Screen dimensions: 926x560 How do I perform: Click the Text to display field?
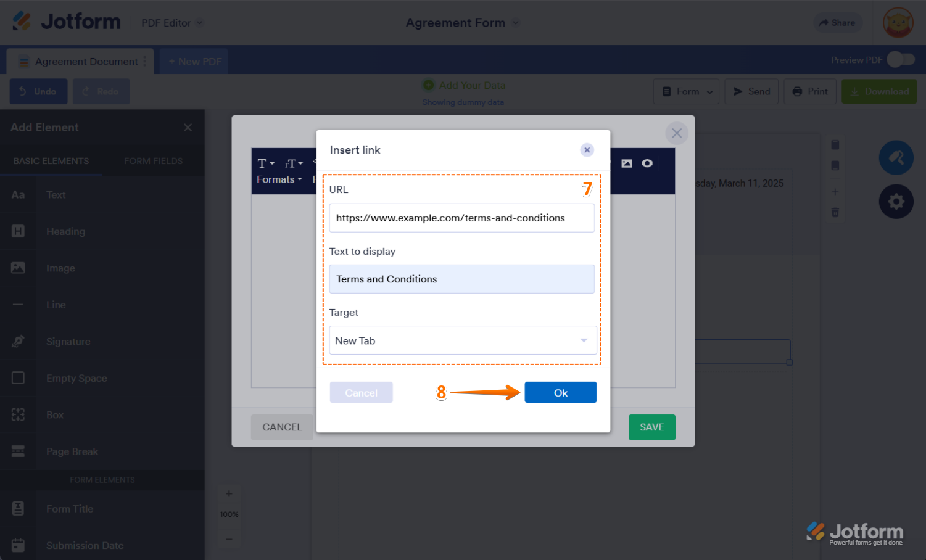462,279
